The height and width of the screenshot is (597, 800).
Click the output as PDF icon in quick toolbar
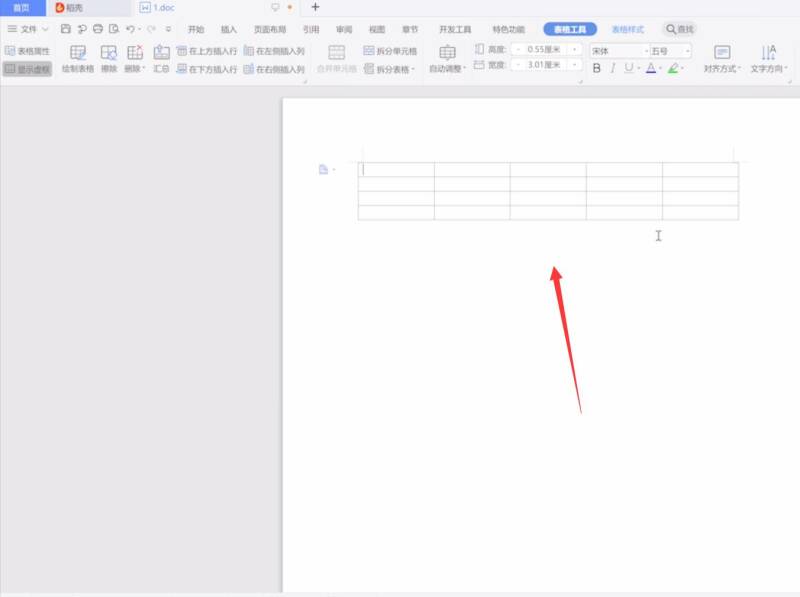coord(82,29)
